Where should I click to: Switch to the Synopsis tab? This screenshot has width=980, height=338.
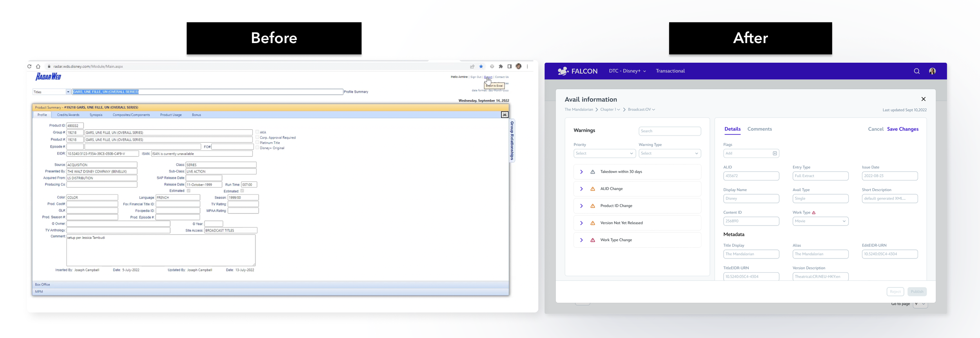tap(96, 115)
